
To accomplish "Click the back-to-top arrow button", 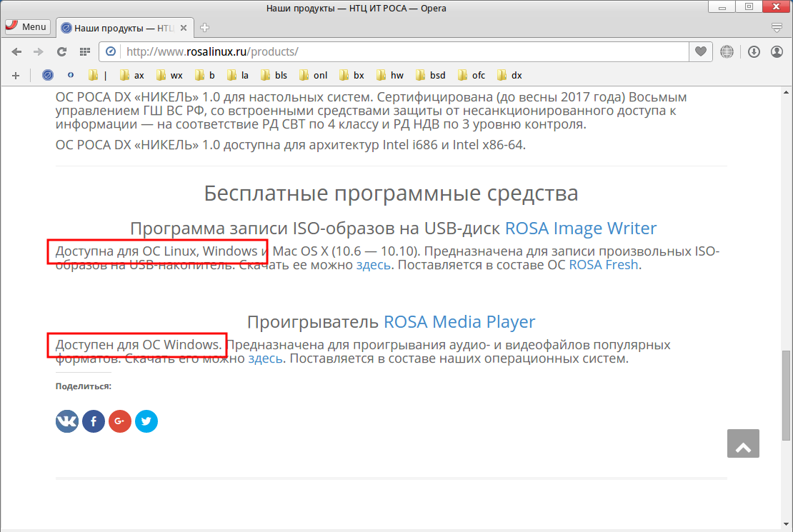I will pyautogui.click(x=743, y=443).
